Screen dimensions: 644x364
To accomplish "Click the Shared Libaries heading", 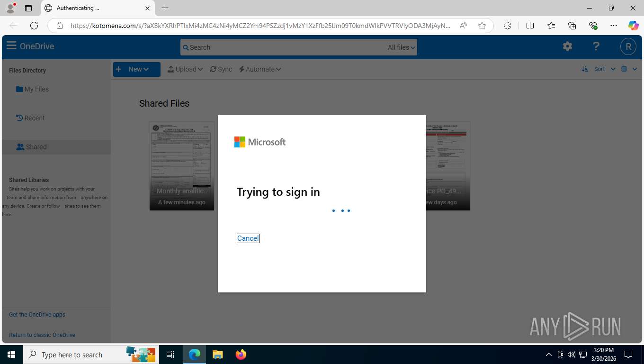I will point(29,180).
